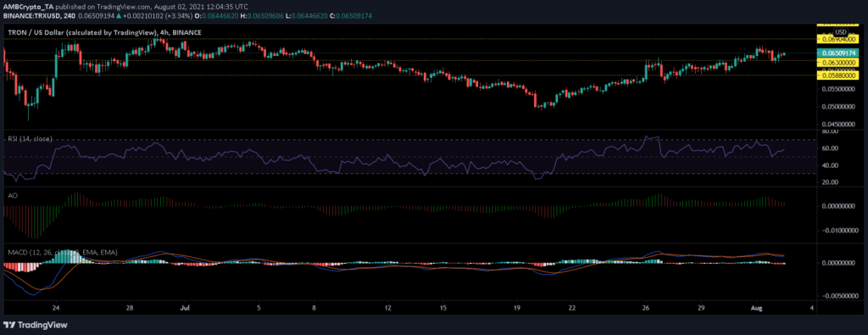Viewport: 868px width, 335px height.
Task: Click the date 24 on the time axis
Action: tap(55, 307)
